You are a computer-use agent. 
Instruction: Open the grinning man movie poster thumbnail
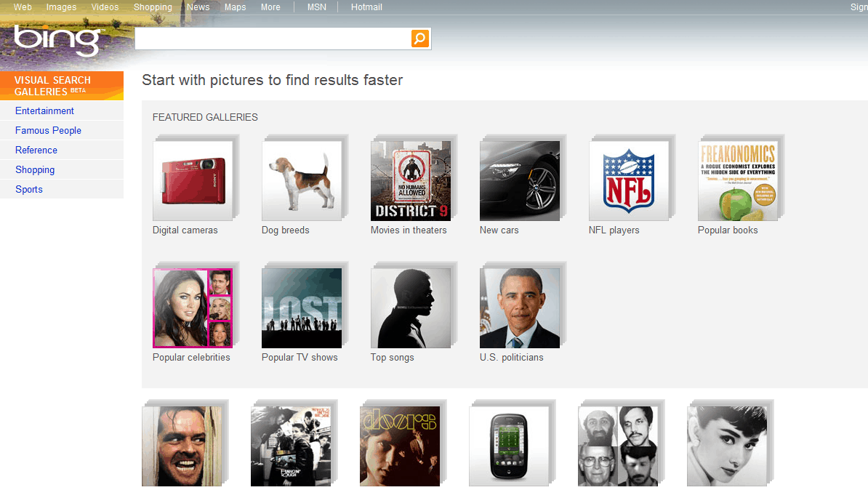(182, 446)
